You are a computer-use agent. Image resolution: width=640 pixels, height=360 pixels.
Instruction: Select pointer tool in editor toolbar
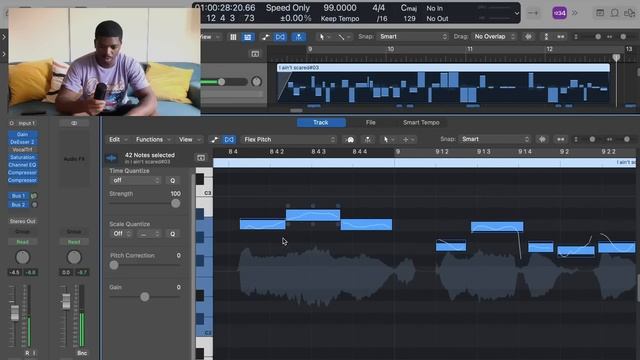[x=386, y=140]
